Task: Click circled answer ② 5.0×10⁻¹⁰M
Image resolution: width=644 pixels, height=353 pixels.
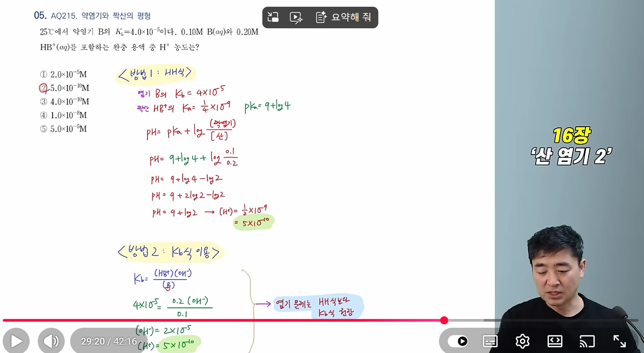Action: [64, 88]
